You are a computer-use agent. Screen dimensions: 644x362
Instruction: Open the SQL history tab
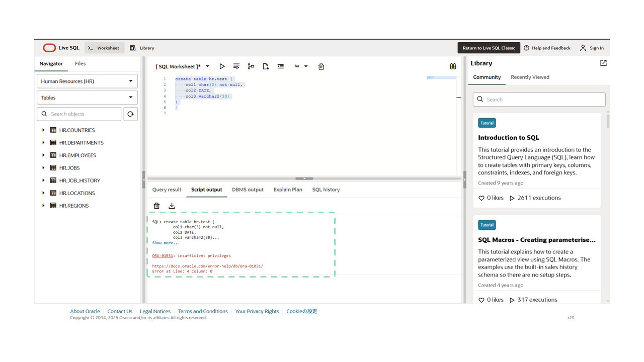coord(326,190)
